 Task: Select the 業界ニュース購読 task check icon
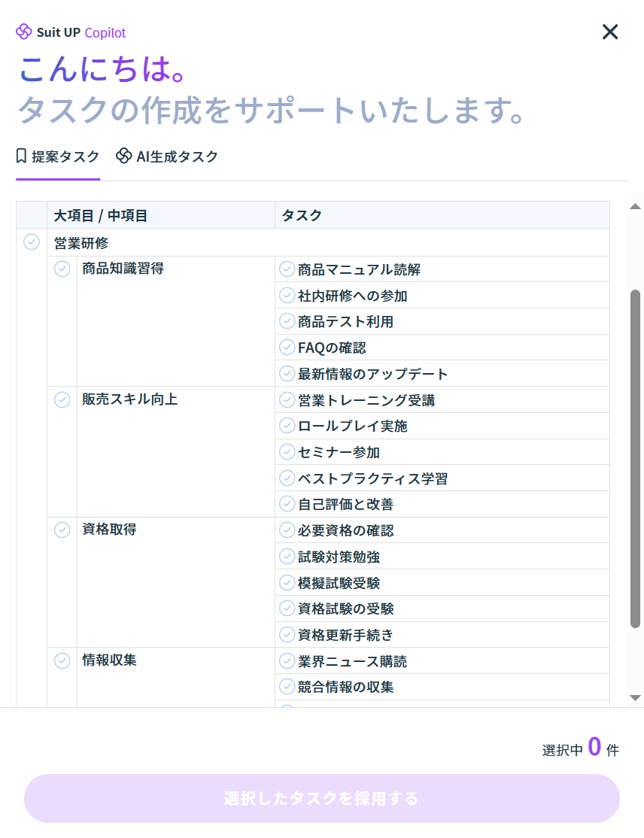click(287, 661)
